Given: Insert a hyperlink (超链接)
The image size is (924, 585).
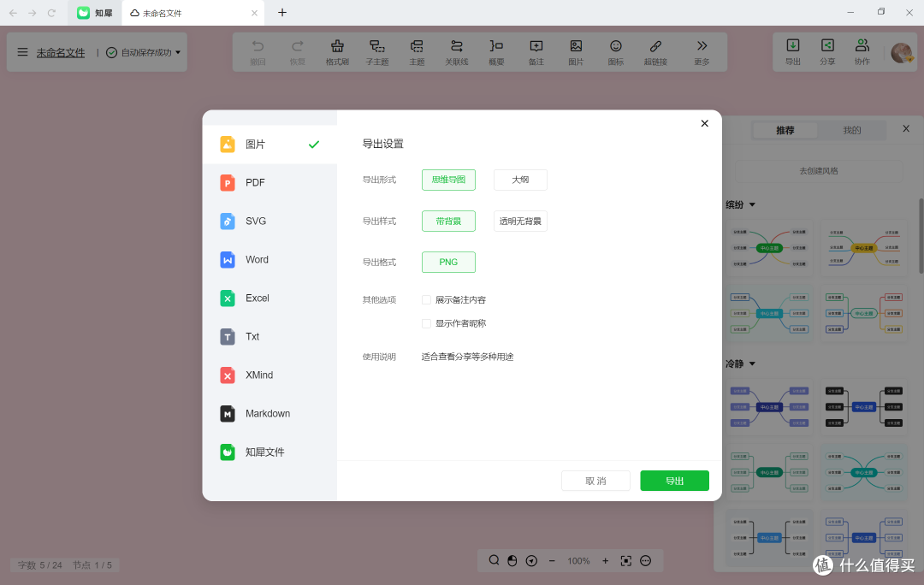Looking at the screenshot, I should pos(655,52).
